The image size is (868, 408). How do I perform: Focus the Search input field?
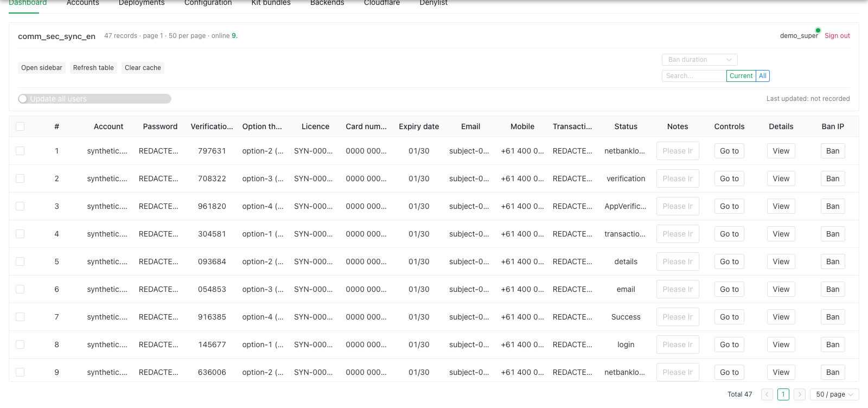click(694, 76)
